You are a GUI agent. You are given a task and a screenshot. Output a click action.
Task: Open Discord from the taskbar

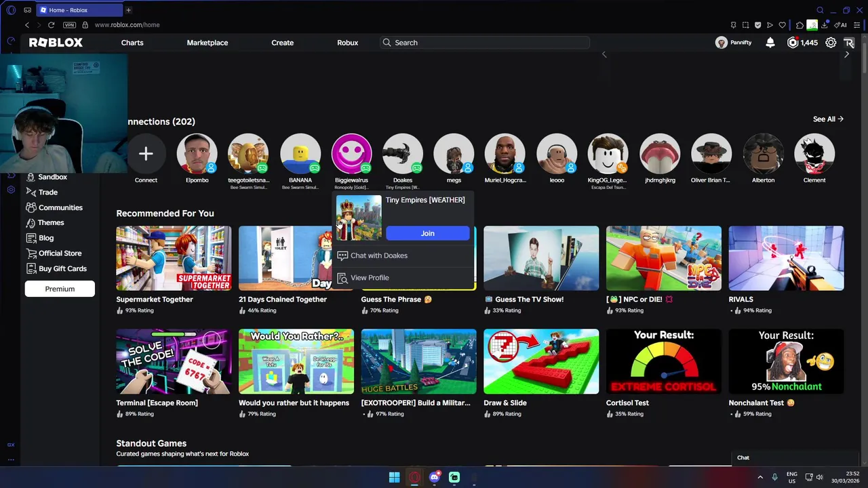click(435, 477)
